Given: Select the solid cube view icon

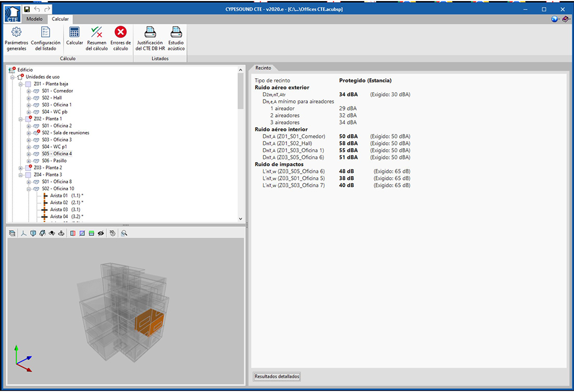Looking at the screenshot, I should click(33, 234).
